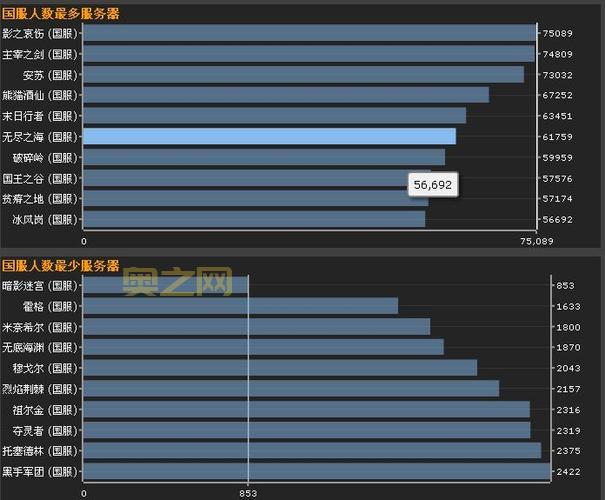The height and width of the screenshot is (500, 605).
Task: Click the 暗影迷宫 server label
Action: [39, 285]
